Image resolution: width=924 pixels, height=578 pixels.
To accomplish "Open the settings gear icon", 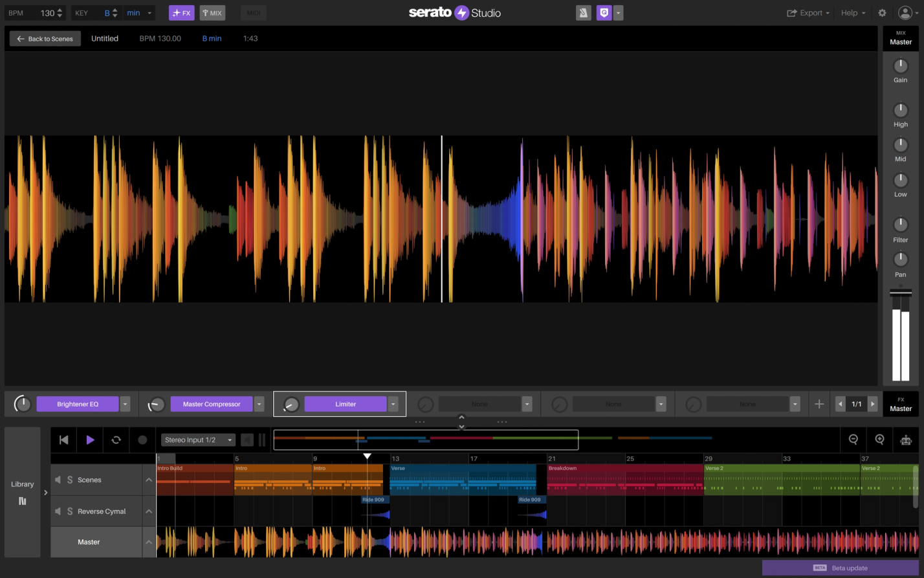I will coord(881,12).
